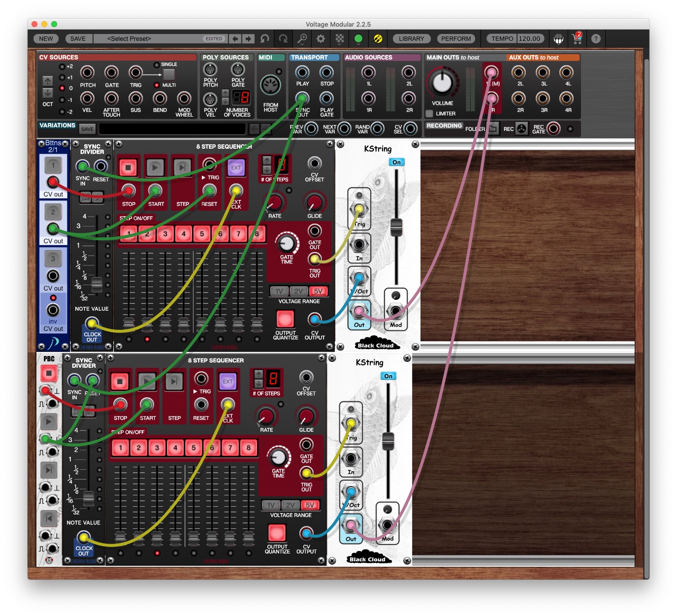Toggle step 1 on bottom sequencer
Image resolution: width=677 pixels, height=616 pixels.
pyautogui.click(x=121, y=448)
